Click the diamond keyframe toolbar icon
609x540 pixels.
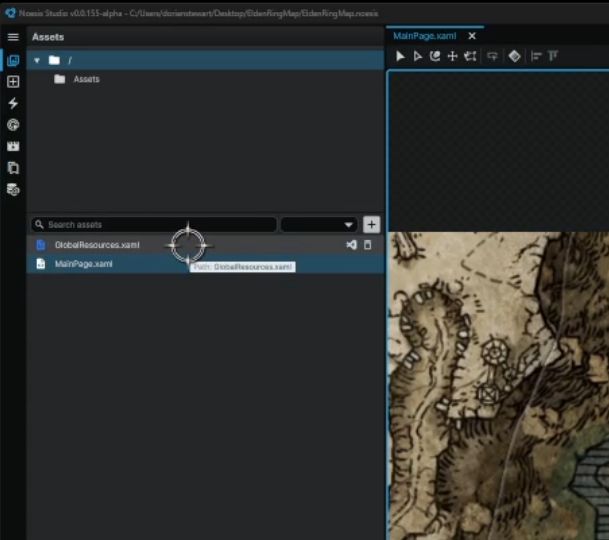(x=514, y=56)
